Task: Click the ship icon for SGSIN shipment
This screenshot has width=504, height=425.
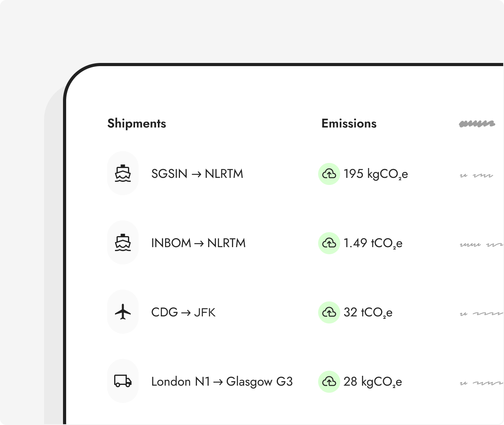Action: point(123,173)
